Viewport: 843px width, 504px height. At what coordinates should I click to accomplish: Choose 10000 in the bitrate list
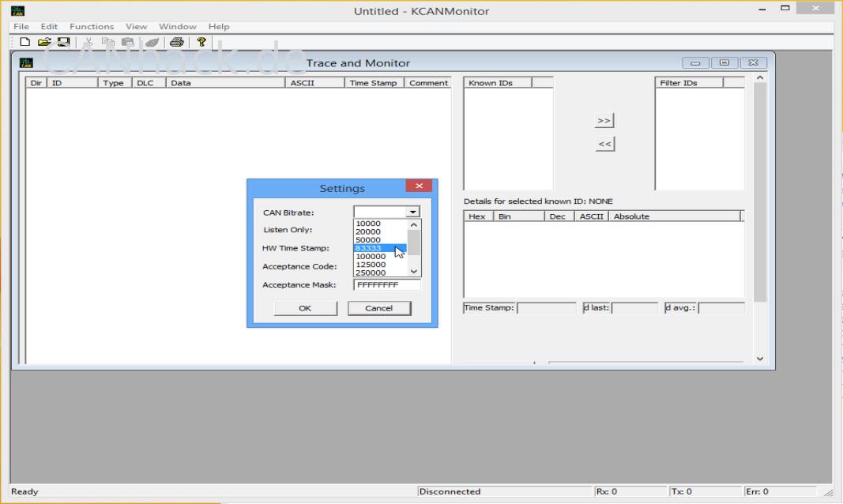tap(380, 224)
